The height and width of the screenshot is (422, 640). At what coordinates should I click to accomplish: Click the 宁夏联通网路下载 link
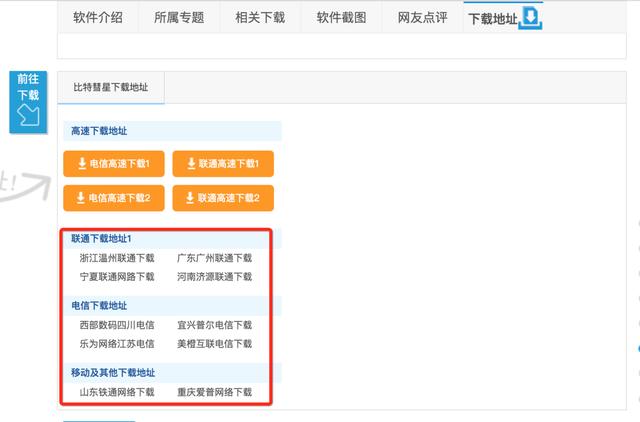(117, 277)
